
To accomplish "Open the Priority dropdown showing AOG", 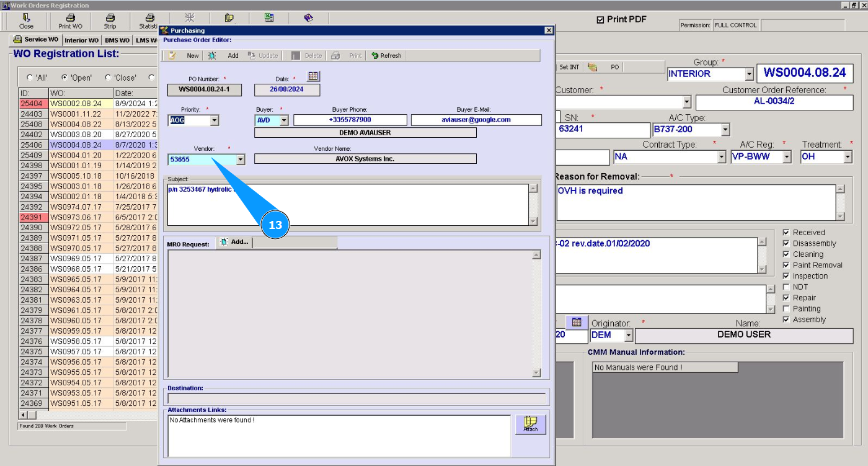I will [215, 120].
